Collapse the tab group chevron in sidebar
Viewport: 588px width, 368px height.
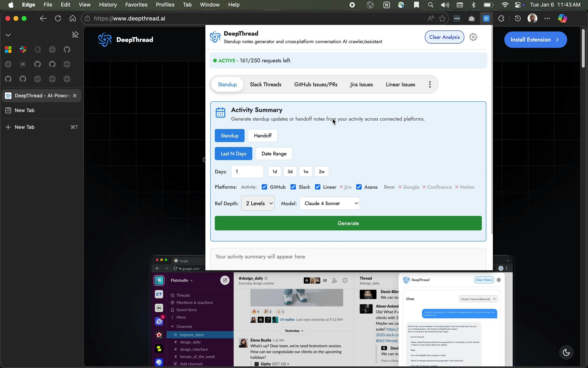8,35
